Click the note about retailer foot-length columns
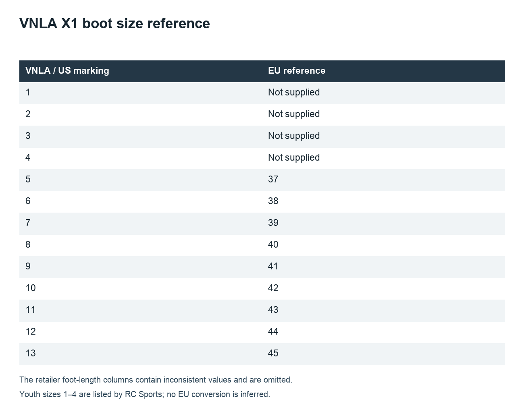 click(x=156, y=380)
